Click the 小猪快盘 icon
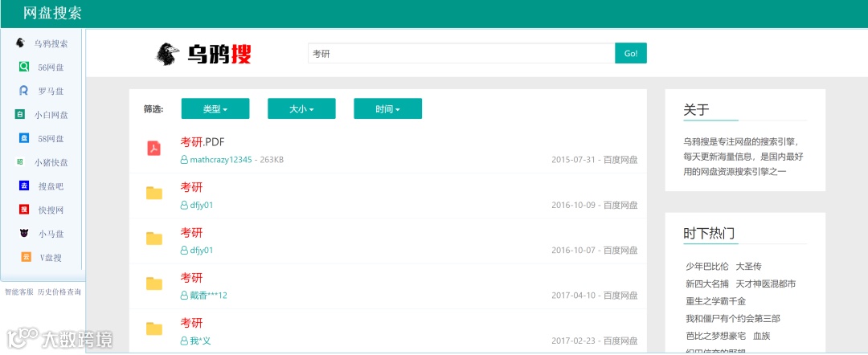The image size is (868, 355). coord(20,162)
